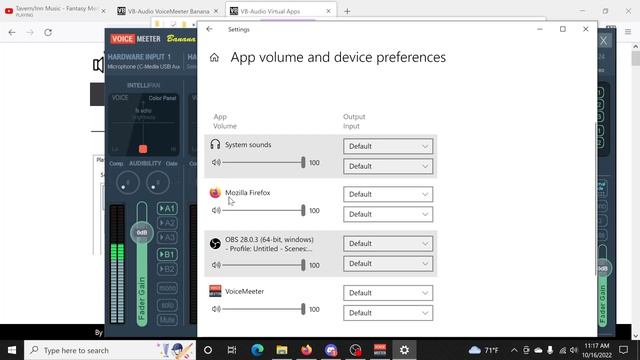Open a new browser tab
The image size is (640, 360).
click(x=347, y=11)
